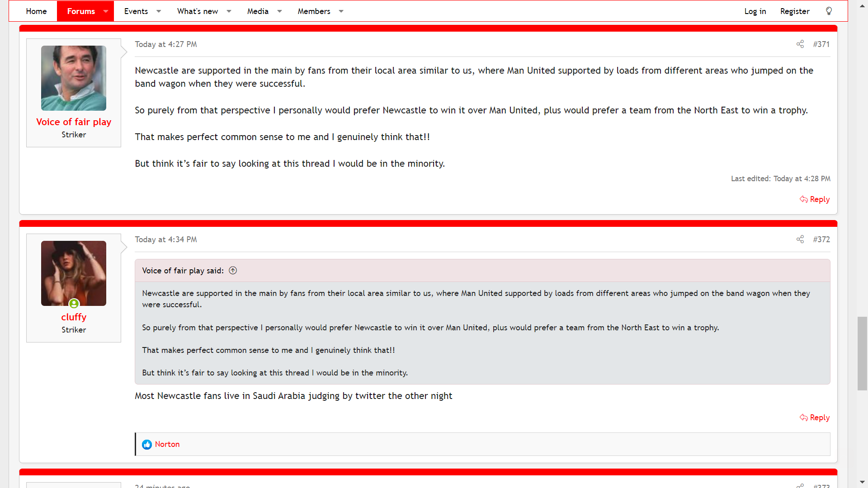The image size is (868, 488).
Task: Open the Members menu item
Action: [314, 11]
